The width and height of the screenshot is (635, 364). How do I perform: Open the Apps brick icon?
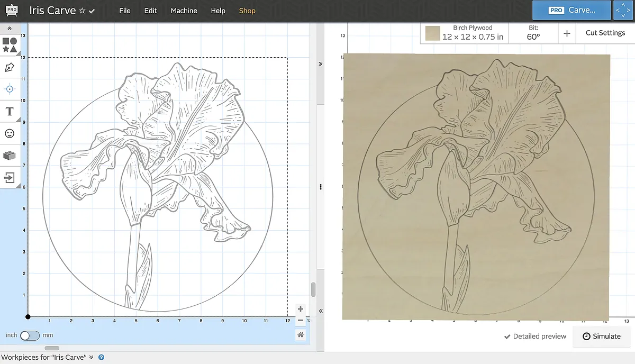pos(10,156)
